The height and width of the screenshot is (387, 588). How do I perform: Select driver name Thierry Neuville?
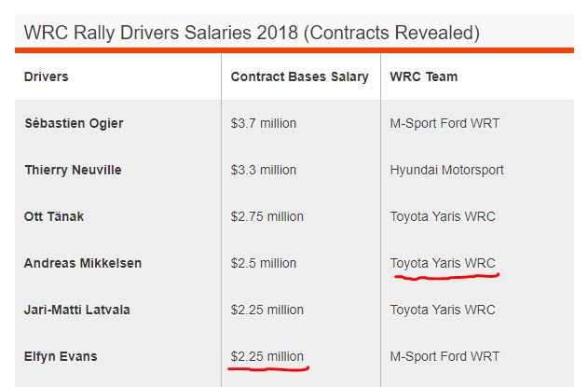[73, 170]
